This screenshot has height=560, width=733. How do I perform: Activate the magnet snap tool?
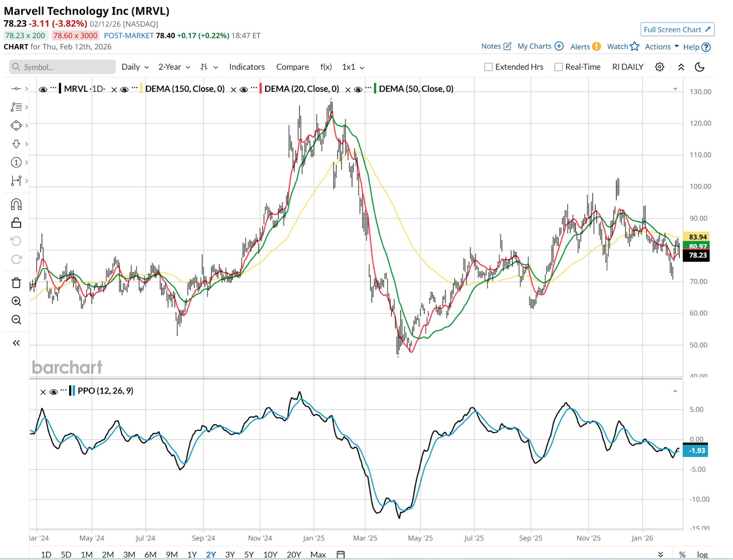click(16, 204)
